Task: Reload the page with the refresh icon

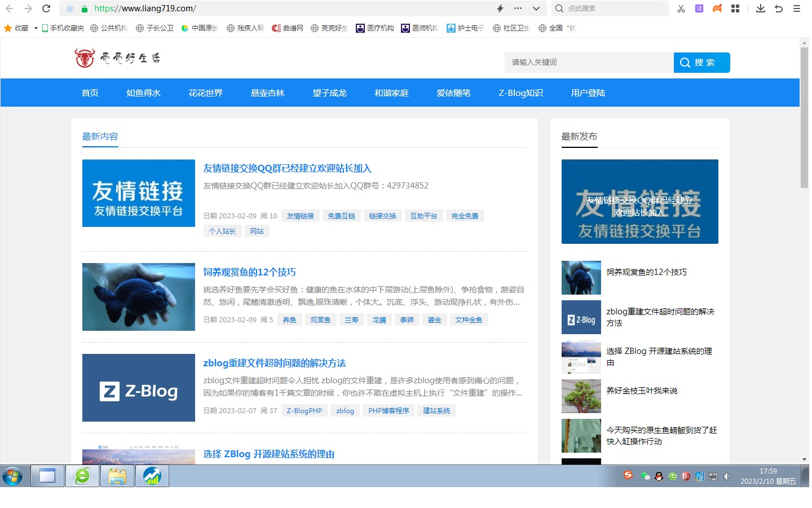Action: tap(46, 8)
